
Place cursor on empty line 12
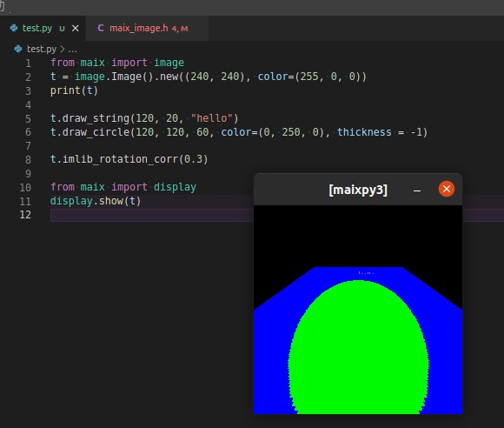tap(151, 215)
